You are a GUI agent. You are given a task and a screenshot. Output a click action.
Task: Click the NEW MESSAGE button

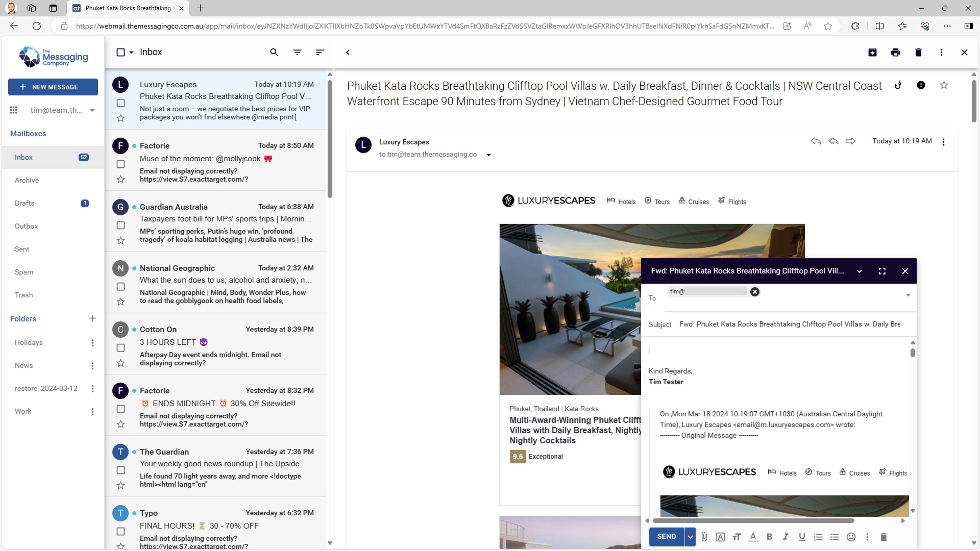tap(53, 87)
